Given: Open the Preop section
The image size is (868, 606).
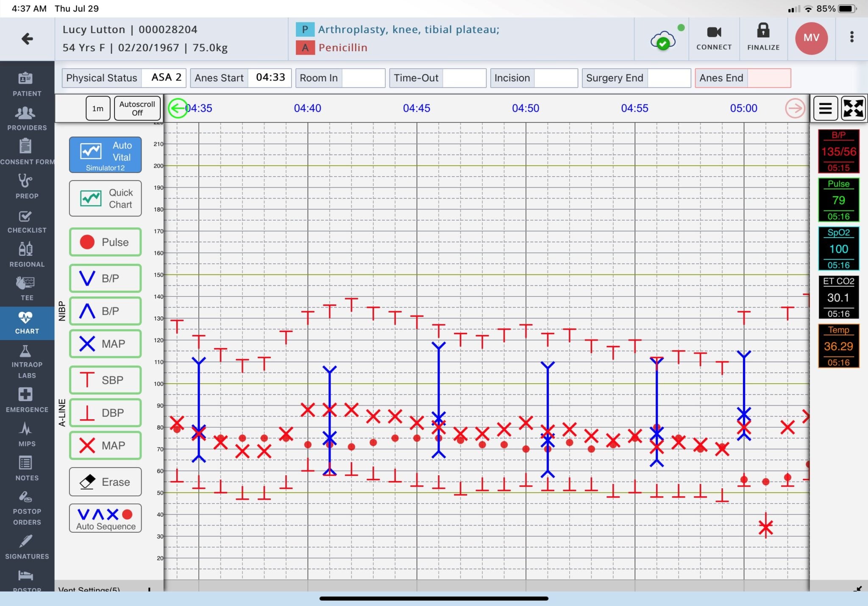Looking at the screenshot, I should click(x=27, y=187).
